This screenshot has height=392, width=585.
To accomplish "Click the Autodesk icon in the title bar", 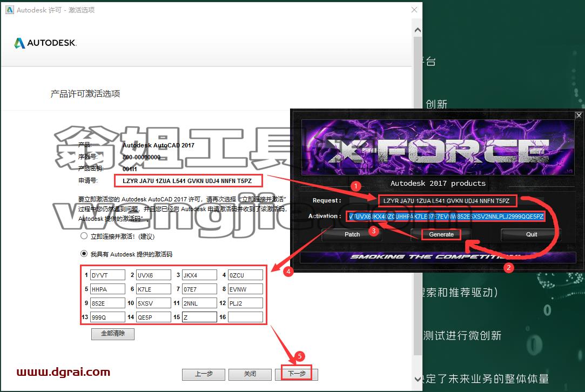I will [x=9, y=10].
